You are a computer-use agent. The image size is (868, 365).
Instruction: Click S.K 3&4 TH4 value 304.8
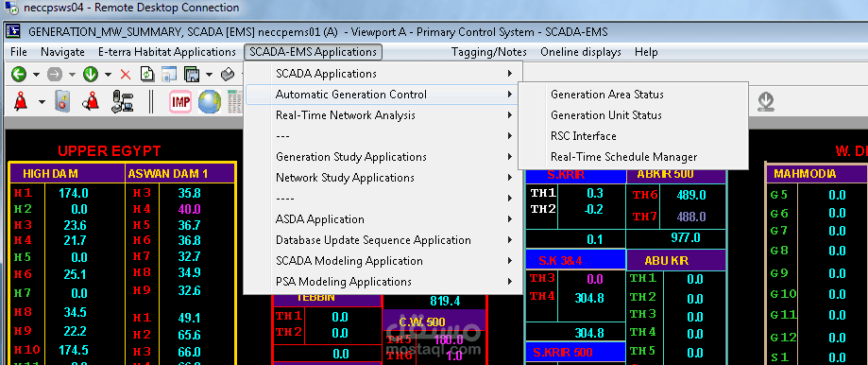[x=589, y=298]
